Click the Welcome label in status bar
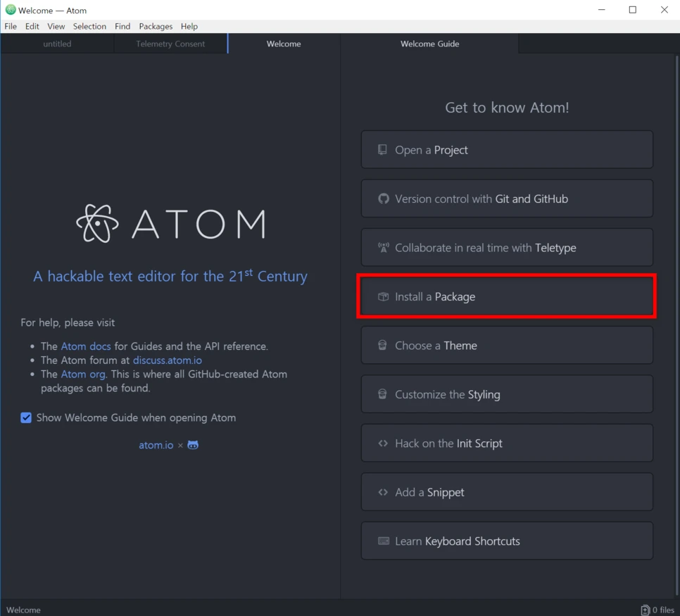The height and width of the screenshot is (616, 680). [x=23, y=610]
